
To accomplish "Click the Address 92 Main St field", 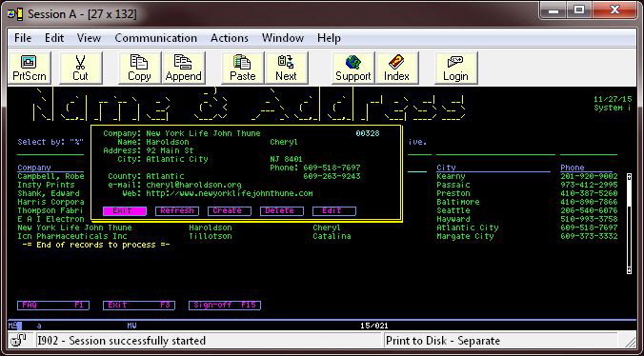I will point(170,150).
